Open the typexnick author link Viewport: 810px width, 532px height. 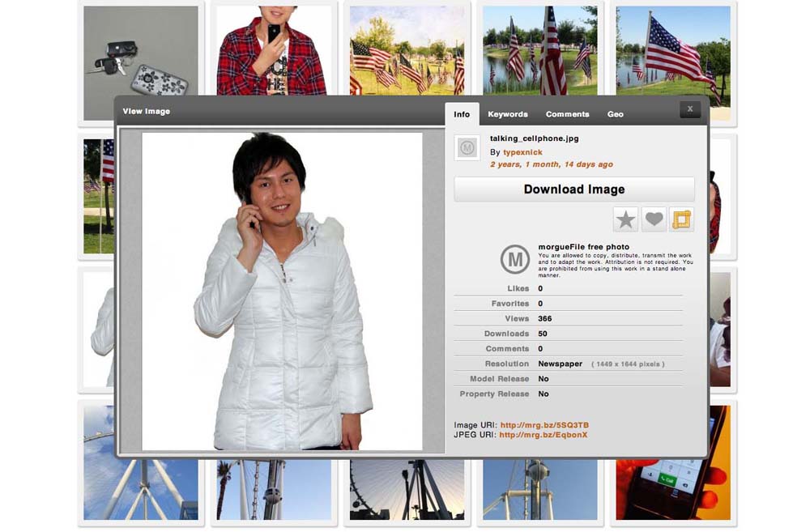pos(522,152)
